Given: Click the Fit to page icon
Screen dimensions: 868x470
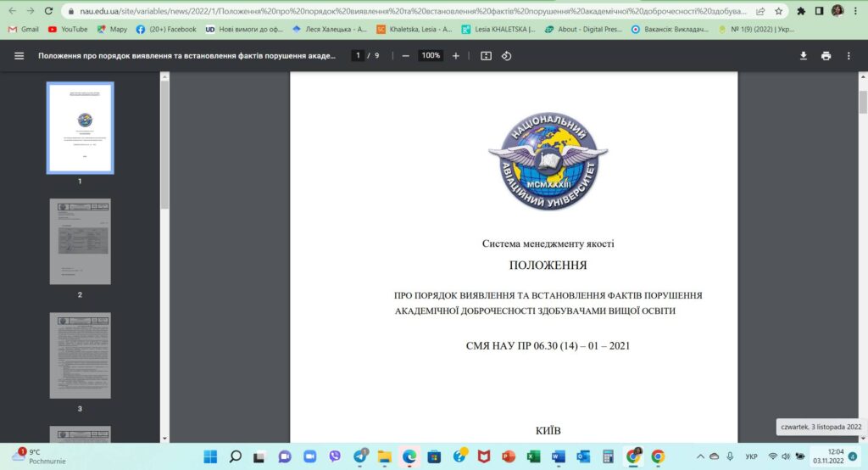Looking at the screenshot, I should click(486, 56).
